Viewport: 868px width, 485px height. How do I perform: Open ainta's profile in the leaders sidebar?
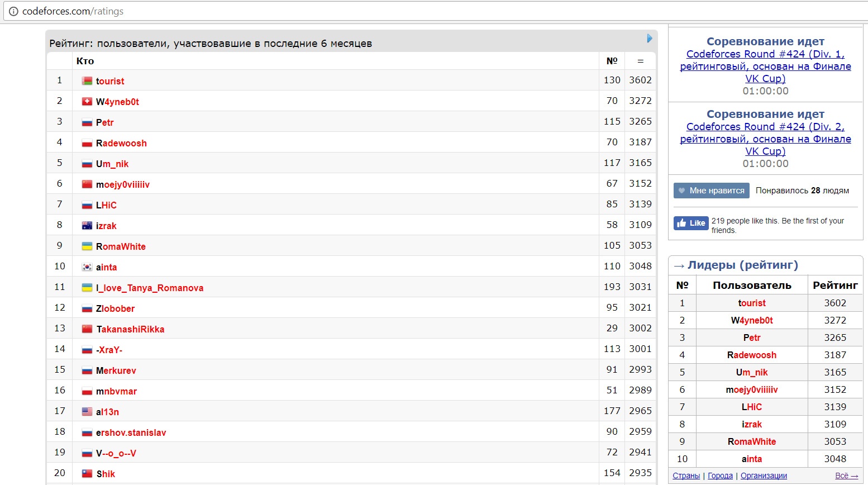pos(752,459)
